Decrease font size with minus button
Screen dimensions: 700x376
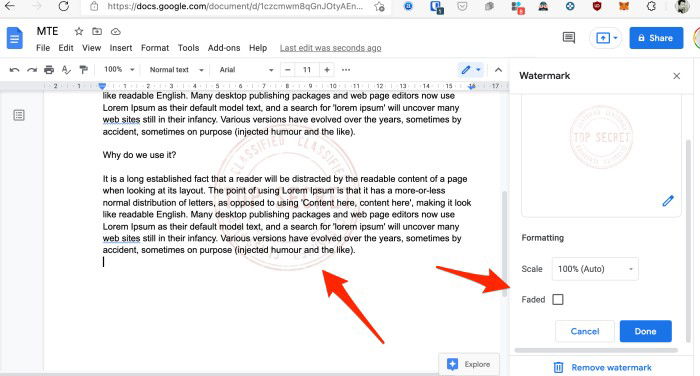tap(288, 70)
